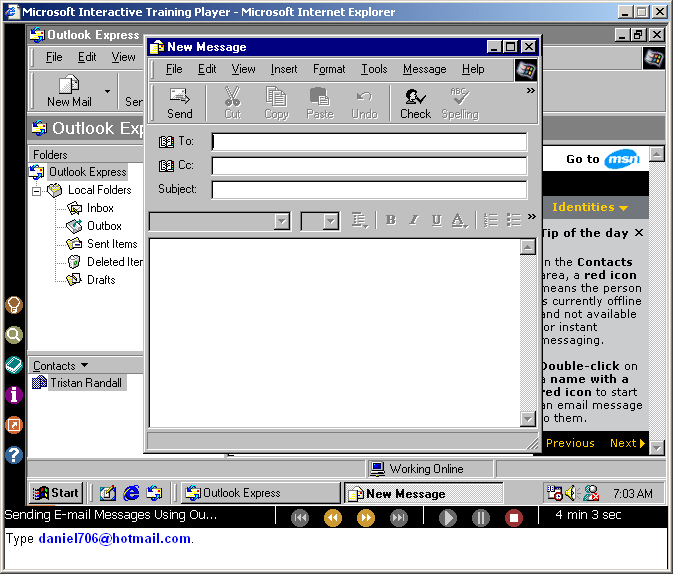Open the Insert menu

[x=284, y=69]
